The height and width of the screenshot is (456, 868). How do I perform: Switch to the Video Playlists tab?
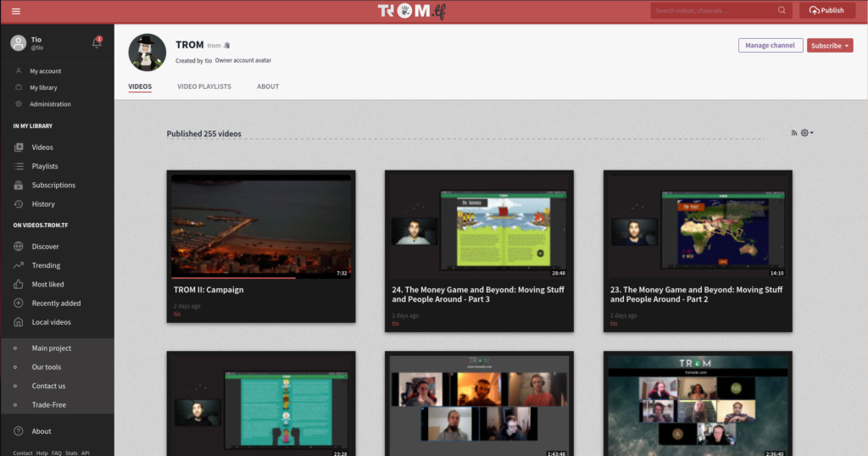(204, 86)
